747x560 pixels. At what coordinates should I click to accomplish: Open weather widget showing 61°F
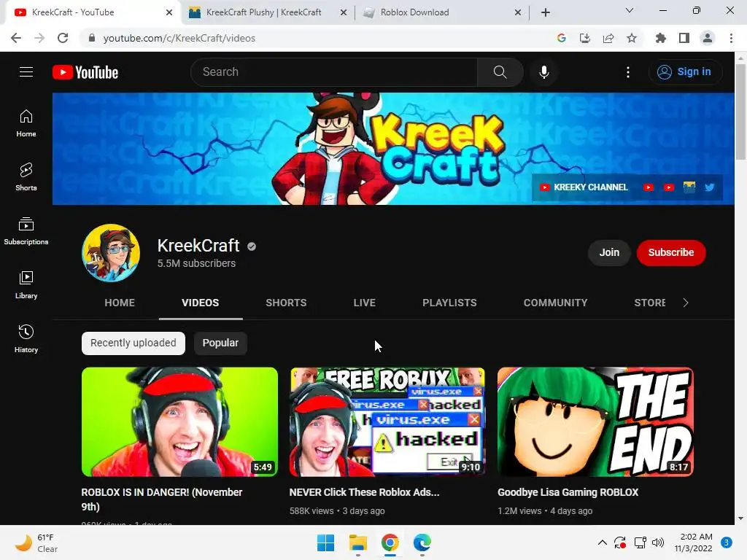tap(36, 542)
